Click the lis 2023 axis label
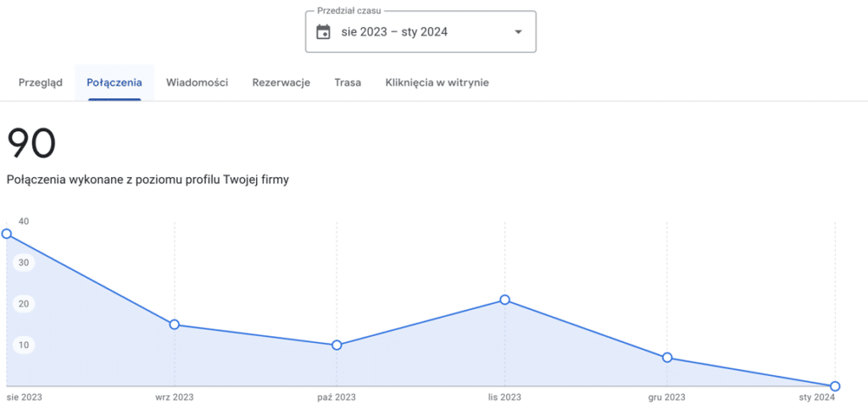The image size is (868, 415). click(505, 396)
